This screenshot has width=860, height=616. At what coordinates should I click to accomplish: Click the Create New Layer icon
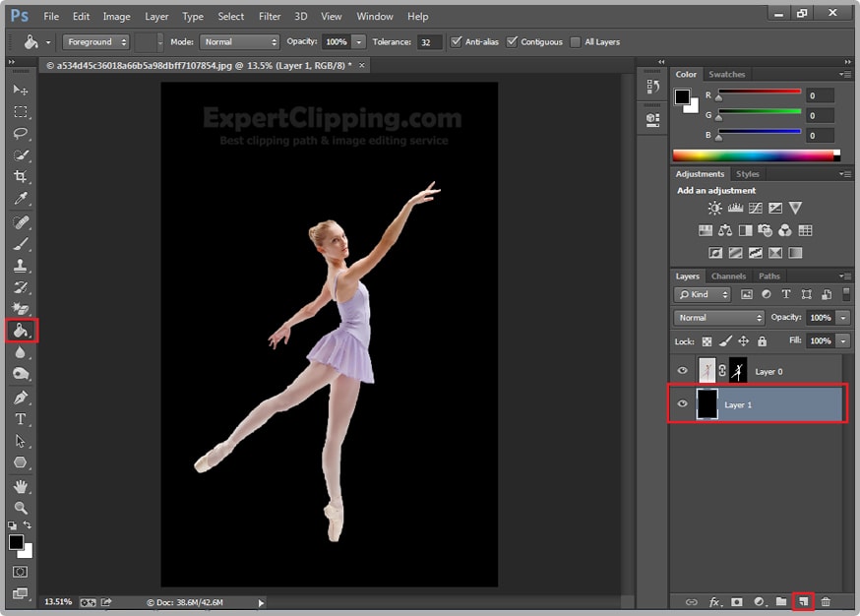point(803,601)
